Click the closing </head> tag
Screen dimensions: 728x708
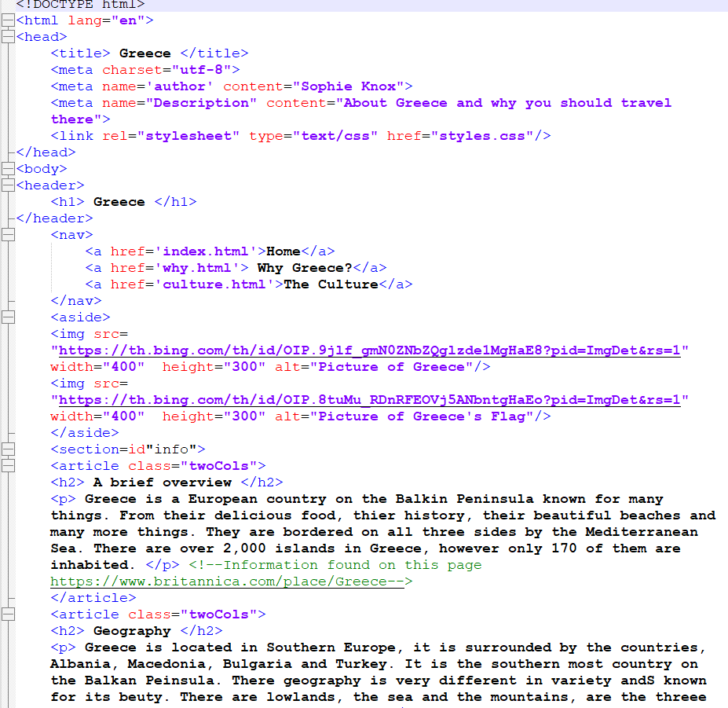pos(46,152)
